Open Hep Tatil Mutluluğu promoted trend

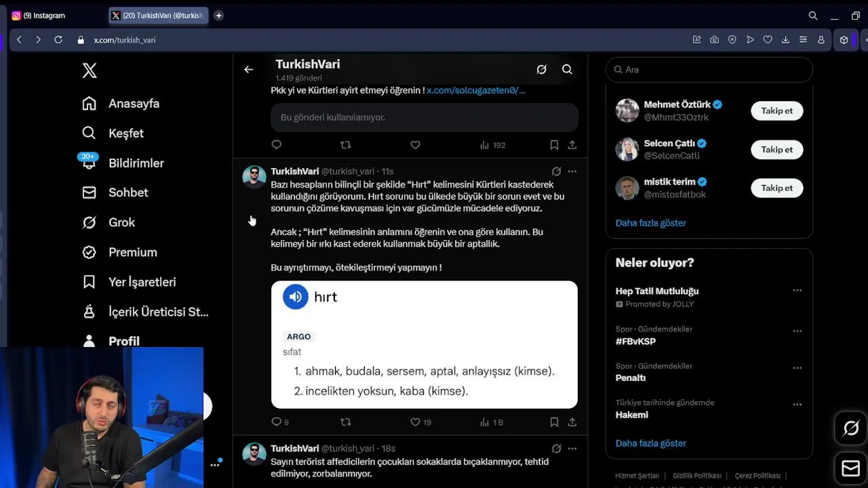tap(657, 291)
